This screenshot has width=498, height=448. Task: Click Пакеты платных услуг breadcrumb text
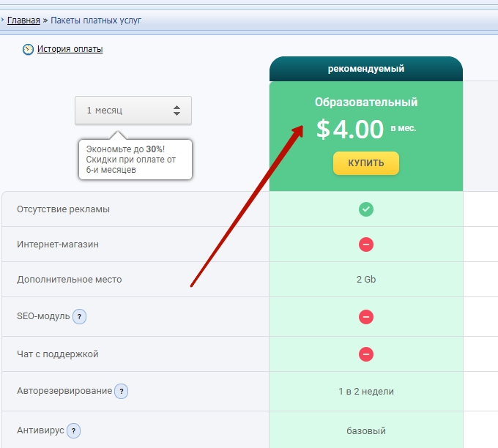pos(96,20)
